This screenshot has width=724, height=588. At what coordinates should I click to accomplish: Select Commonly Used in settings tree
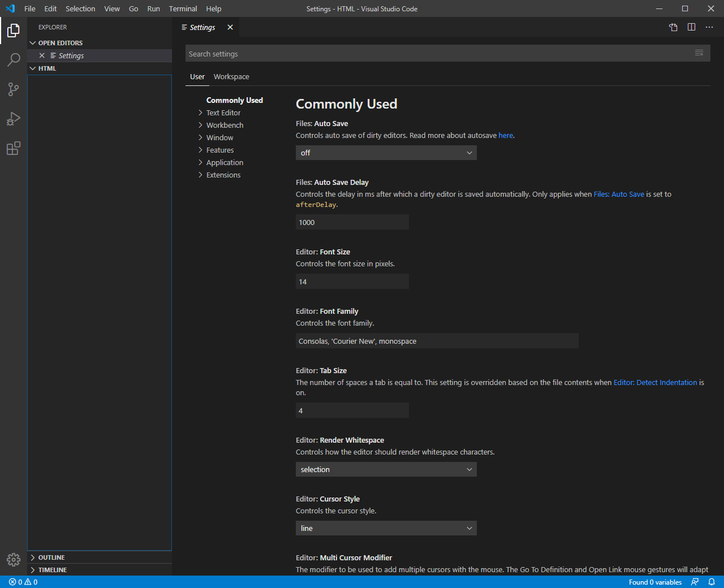click(x=235, y=101)
